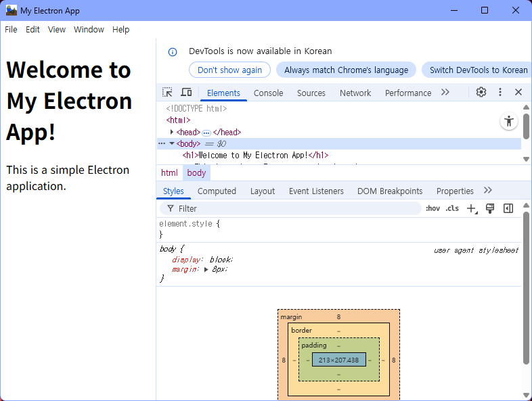Toggle the :hov element state panel

(x=433, y=209)
